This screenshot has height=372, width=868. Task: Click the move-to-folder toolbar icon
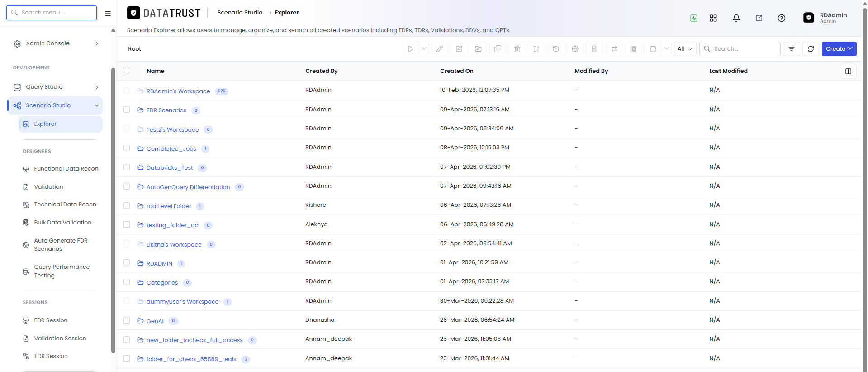[x=479, y=49]
